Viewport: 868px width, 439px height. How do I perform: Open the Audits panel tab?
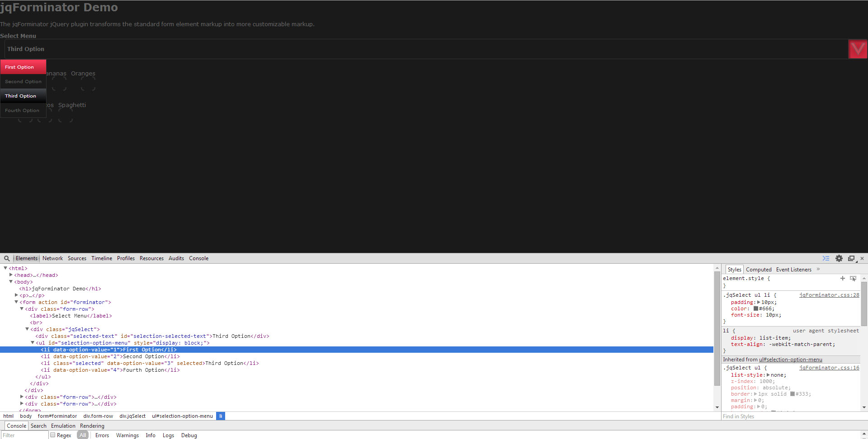pyautogui.click(x=176, y=258)
